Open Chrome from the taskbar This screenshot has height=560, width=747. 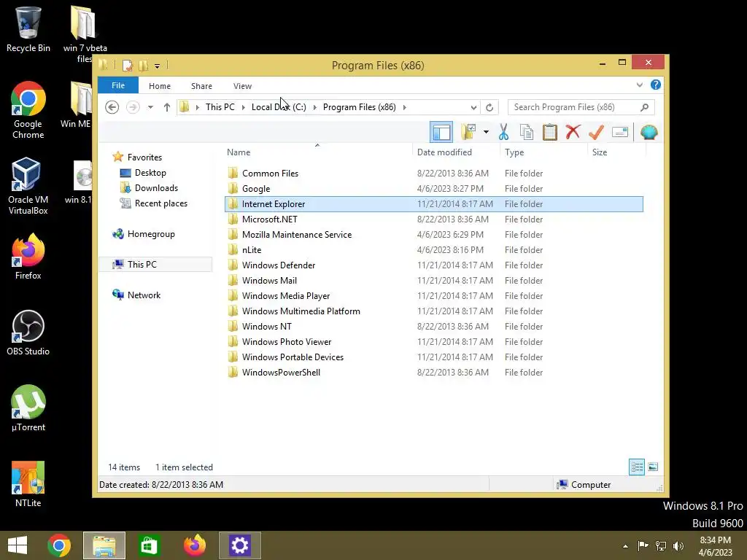point(59,545)
